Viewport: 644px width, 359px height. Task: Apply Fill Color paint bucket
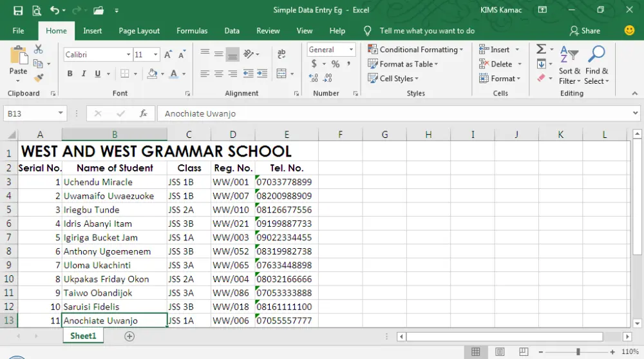pyautogui.click(x=153, y=73)
